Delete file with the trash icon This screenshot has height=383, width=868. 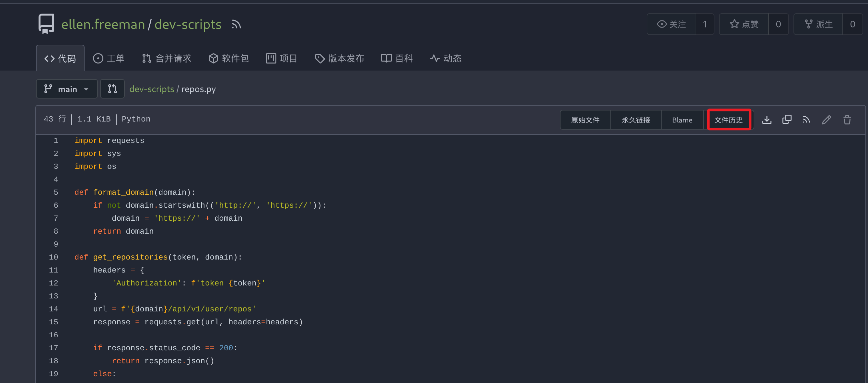point(847,120)
